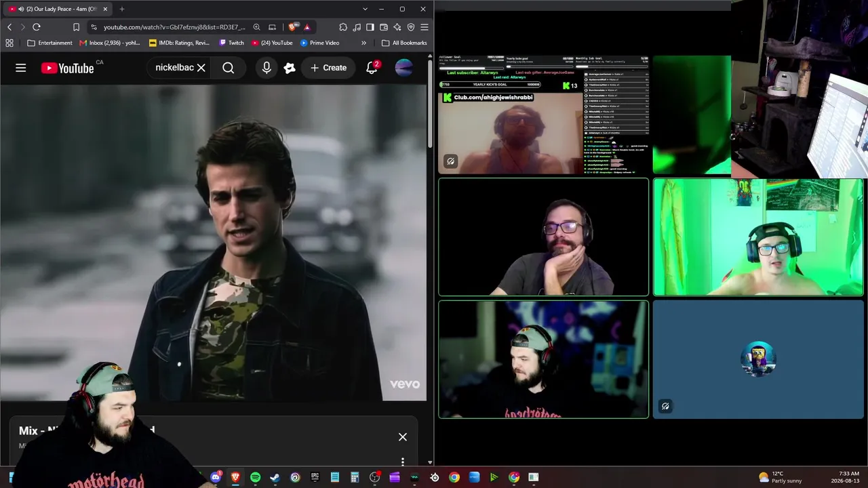Go back in the browser
The image size is (868, 488).
[9, 27]
